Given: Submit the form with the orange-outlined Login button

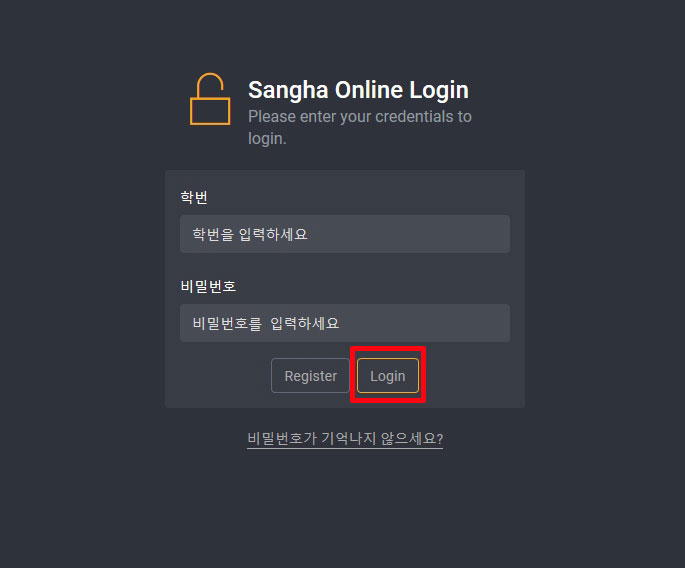Looking at the screenshot, I should point(388,376).
